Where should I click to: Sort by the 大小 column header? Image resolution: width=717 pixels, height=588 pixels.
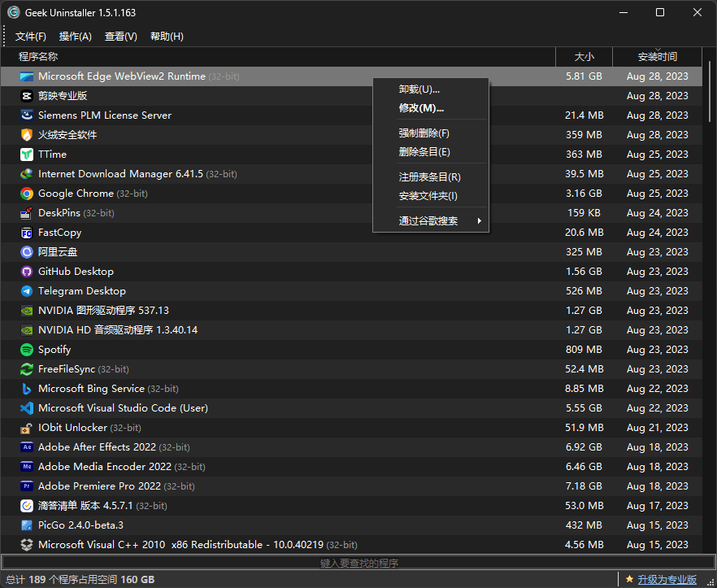tap(584, 57)
